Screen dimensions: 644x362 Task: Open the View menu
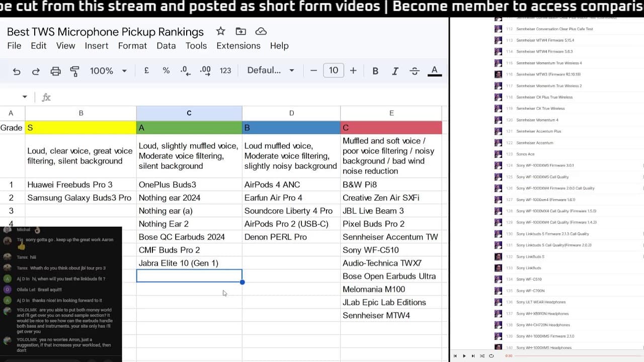coord(65,46)
